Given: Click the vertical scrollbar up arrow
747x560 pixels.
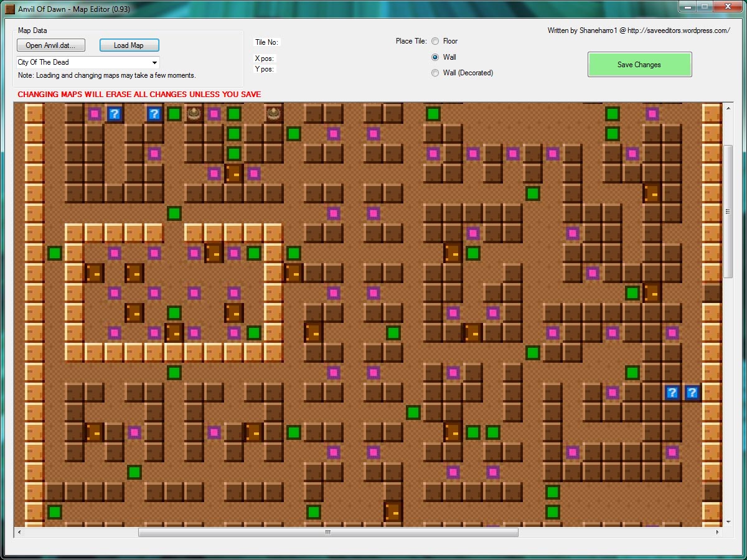Looking at the screenshot, I should [x=728, y=107].
